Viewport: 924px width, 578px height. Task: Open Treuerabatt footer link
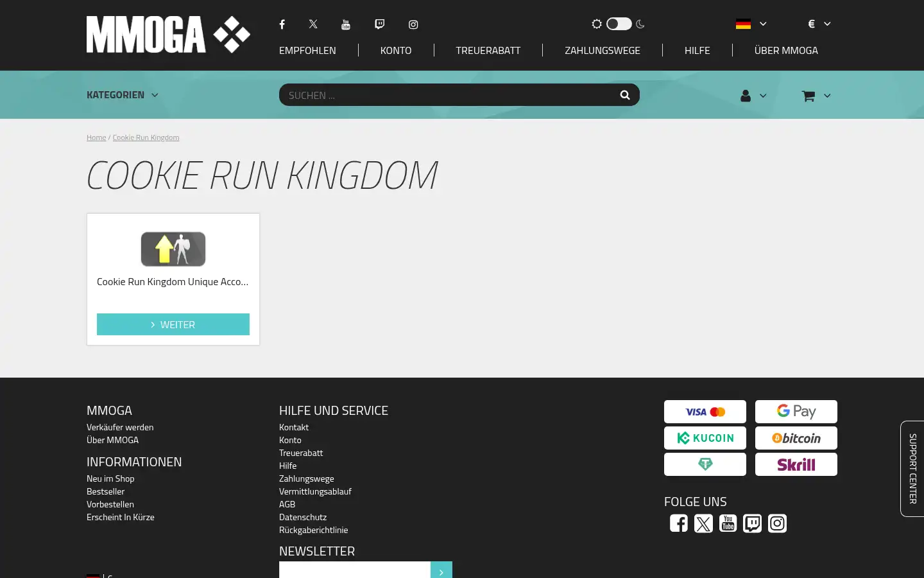pos(301,453)
